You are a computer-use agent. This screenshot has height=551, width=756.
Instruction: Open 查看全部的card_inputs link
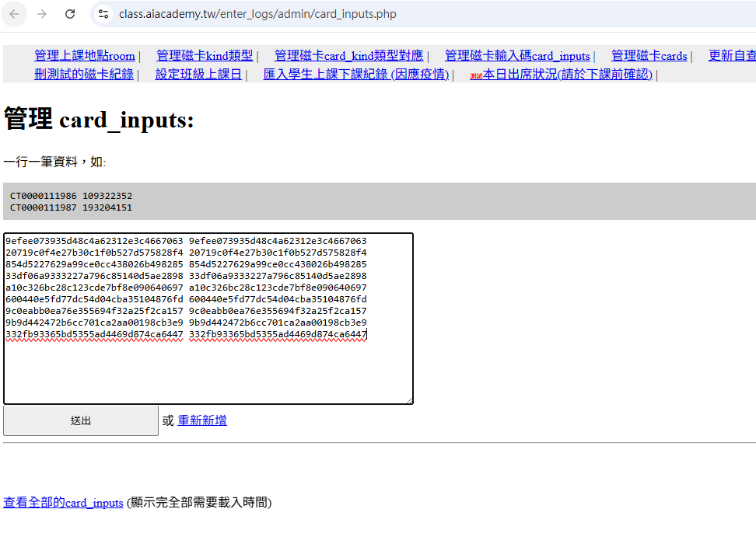point(63,503)
